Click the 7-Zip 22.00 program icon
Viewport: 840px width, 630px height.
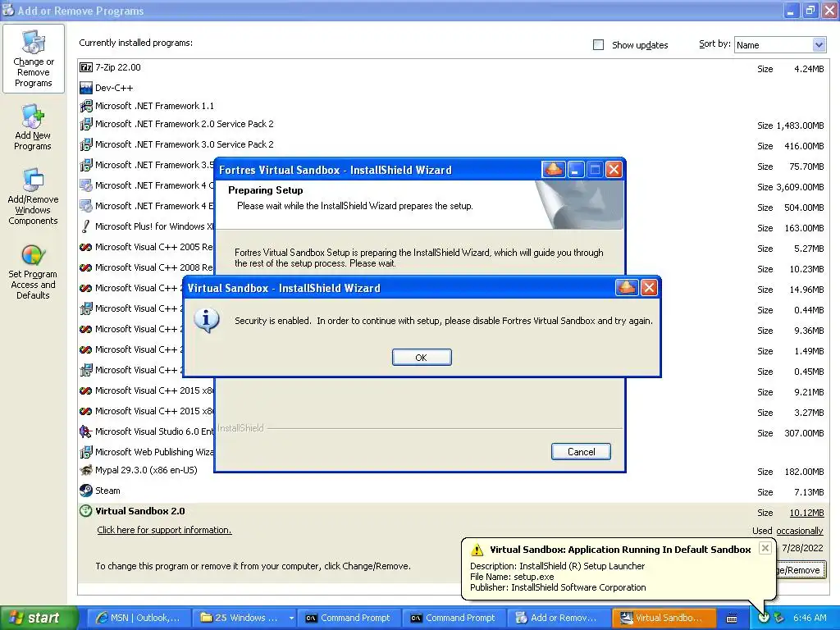coord(85,67)
